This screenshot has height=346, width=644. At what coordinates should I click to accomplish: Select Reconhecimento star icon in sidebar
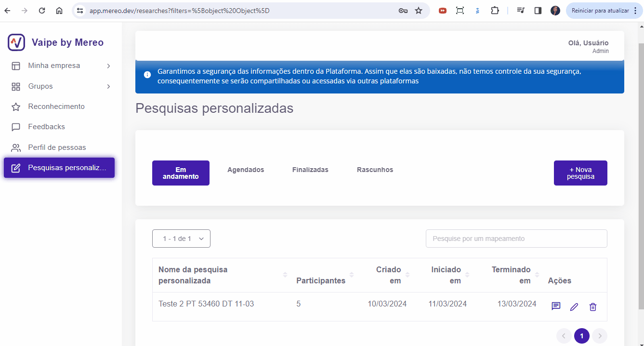pos(14,106)
